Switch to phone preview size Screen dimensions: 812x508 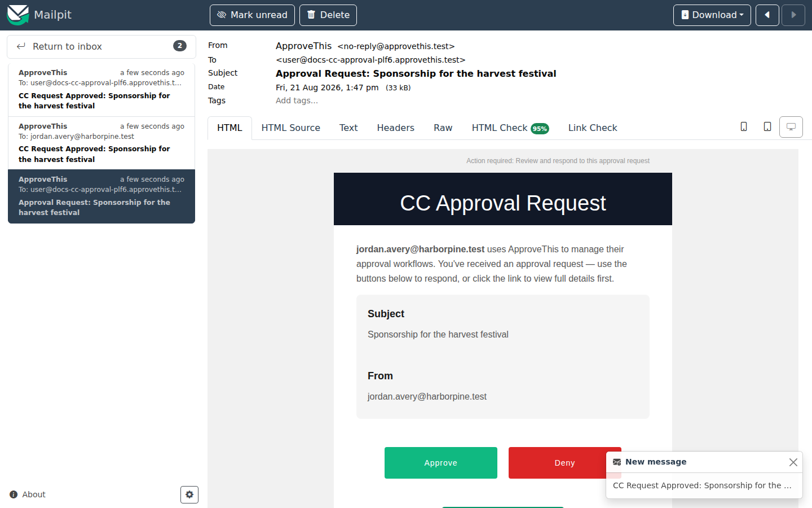[744, 127]
